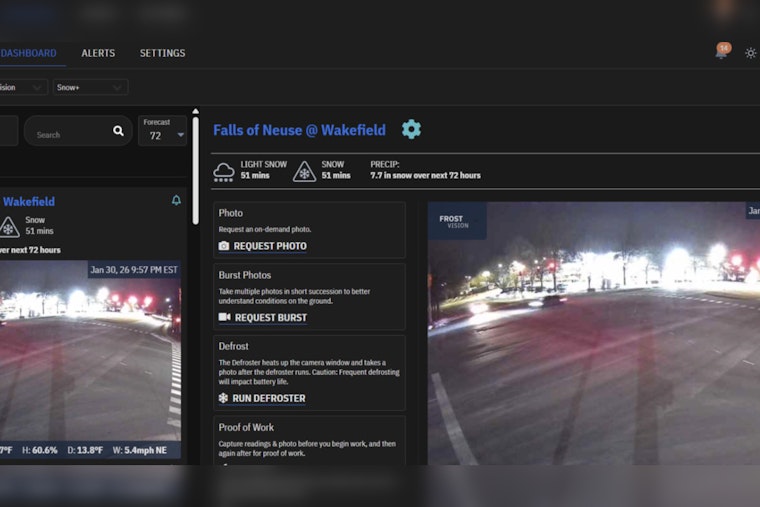760x507 pixels.
Task: Open the Dashboard tab
Action: 28,53
